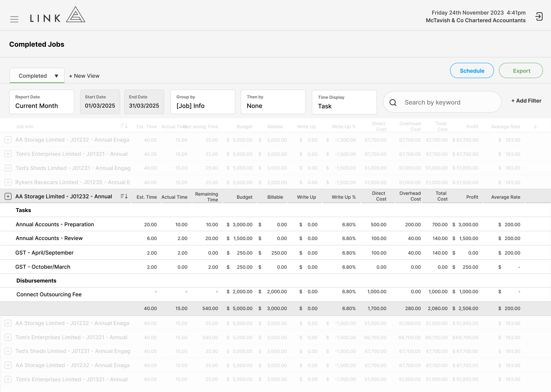Select Connect Outsourcing Fee disbursement
551x392 pixels.
[x=49, y=294]
